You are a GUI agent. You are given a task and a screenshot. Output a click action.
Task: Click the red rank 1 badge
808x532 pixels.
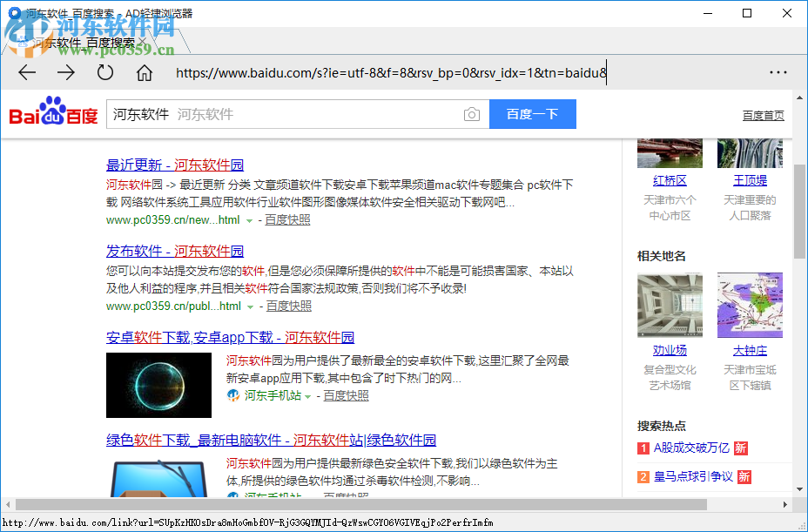[x=643, y=448]
